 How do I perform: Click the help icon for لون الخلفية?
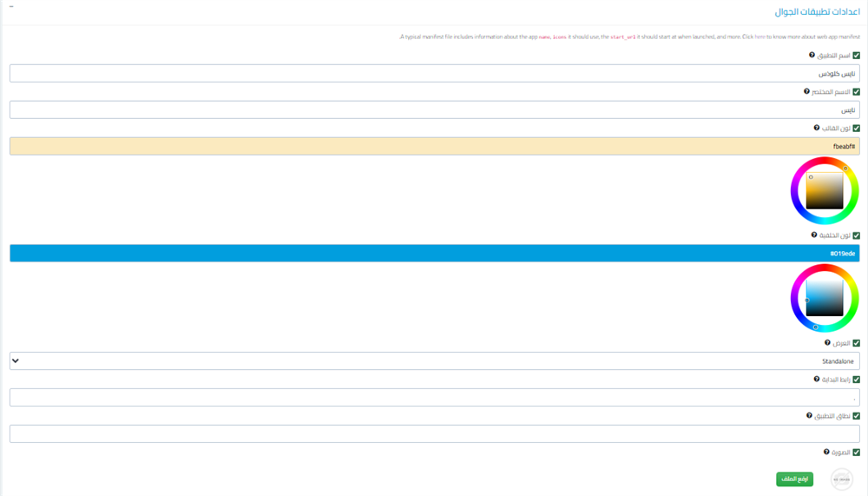(814, 235)
